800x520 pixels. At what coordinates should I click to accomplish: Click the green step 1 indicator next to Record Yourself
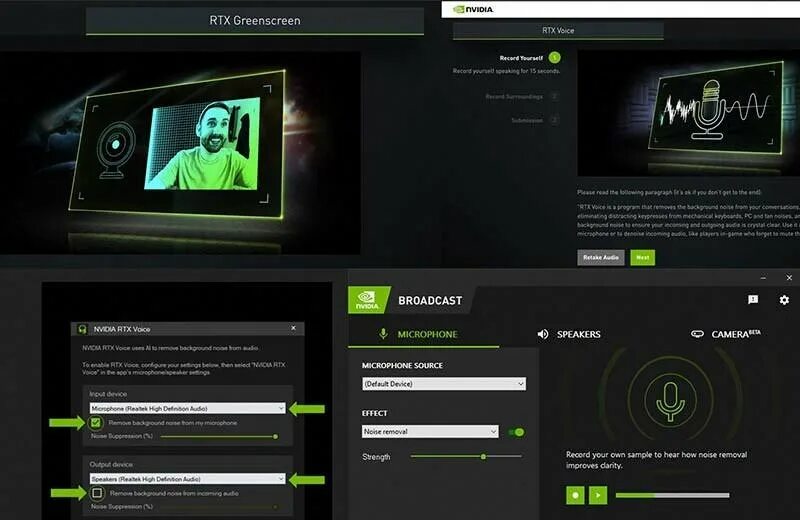(555, 58)
